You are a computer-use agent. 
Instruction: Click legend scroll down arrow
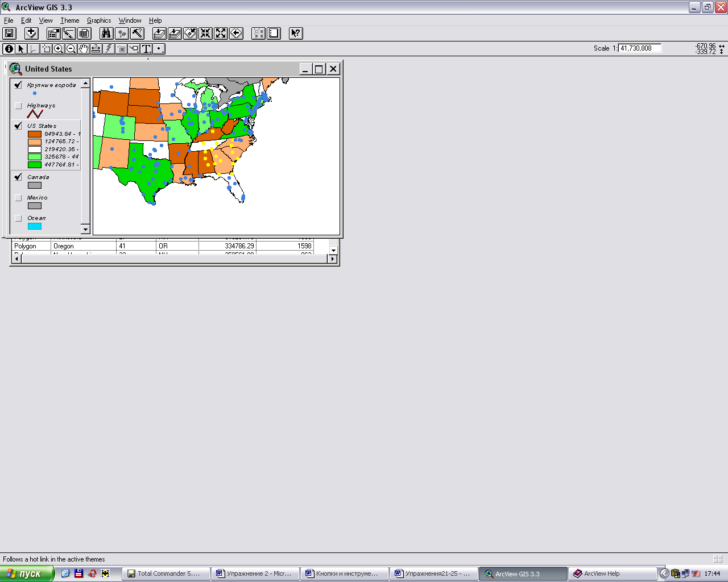(x=86, y=230)
